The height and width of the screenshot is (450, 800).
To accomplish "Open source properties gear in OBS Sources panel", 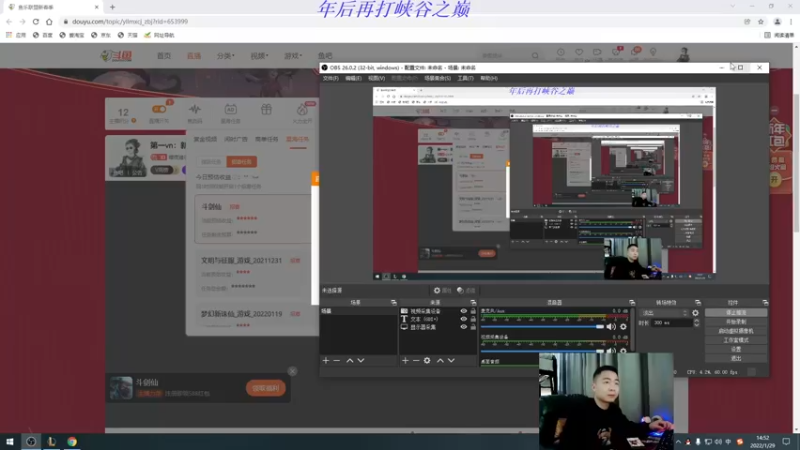I will pos(427,360).
